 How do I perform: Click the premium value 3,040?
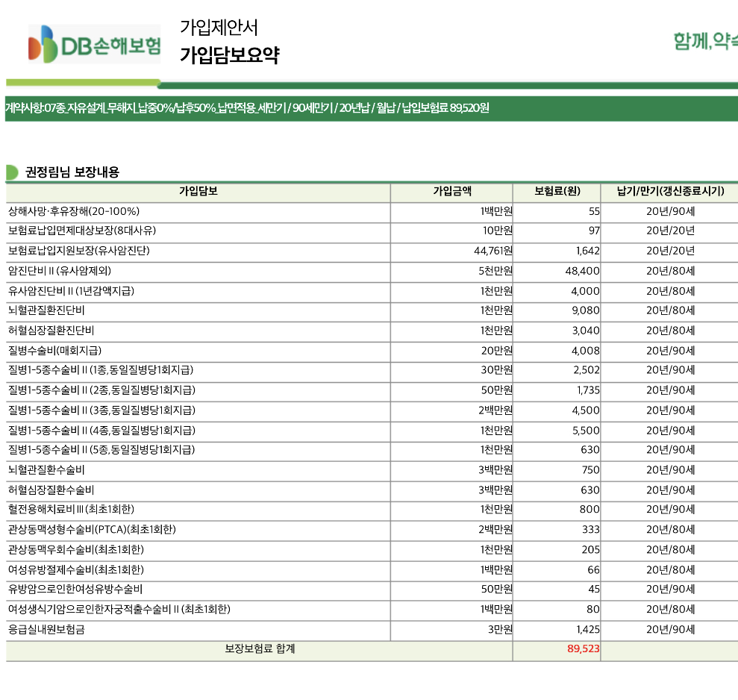tap(586, 331)
